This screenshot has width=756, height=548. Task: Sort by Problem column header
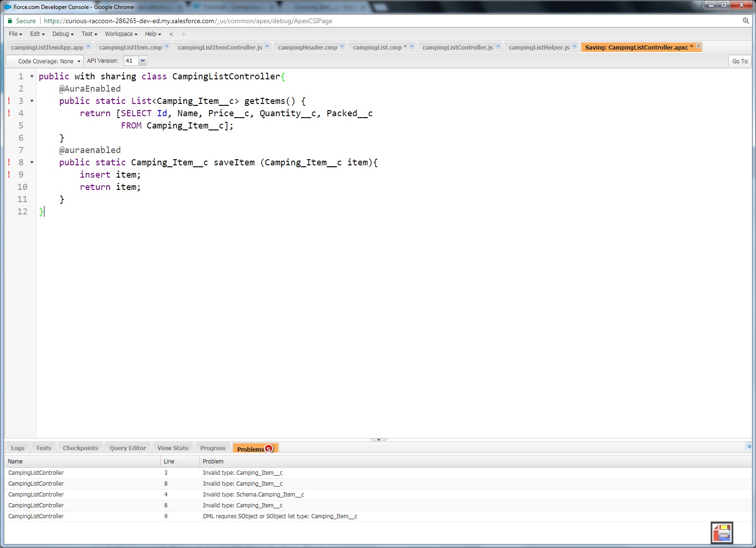(475, 461)
